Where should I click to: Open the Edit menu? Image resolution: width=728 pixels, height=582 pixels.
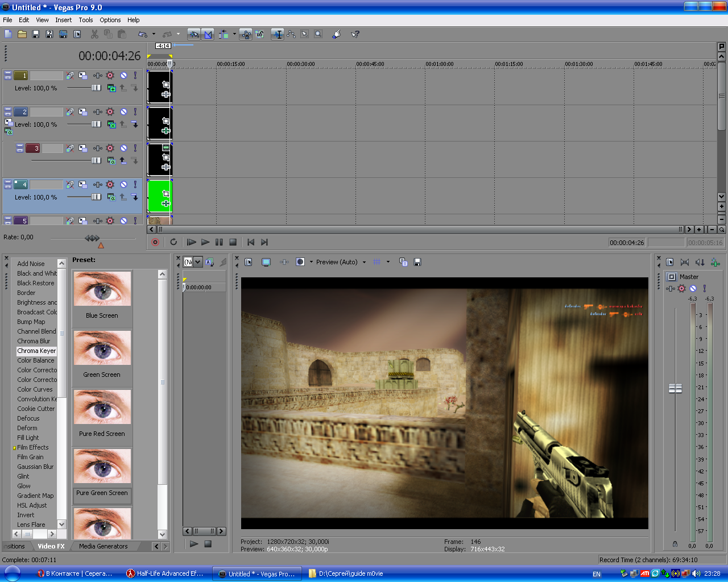pos(24,20)
